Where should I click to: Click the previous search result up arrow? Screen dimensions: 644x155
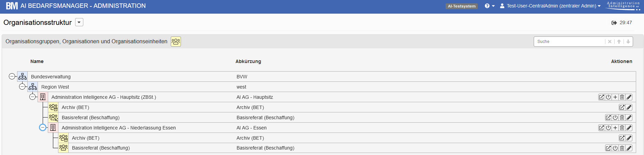pos(619,42)
